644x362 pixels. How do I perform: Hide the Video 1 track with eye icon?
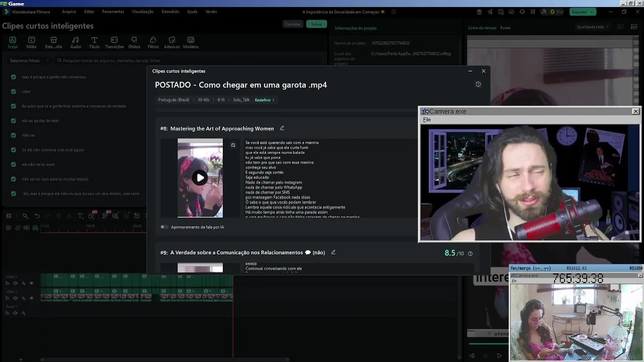(31, 298)
